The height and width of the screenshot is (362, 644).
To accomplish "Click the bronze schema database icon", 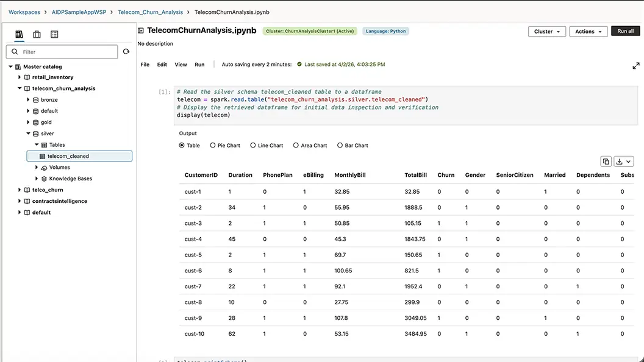I will [36, 100].
